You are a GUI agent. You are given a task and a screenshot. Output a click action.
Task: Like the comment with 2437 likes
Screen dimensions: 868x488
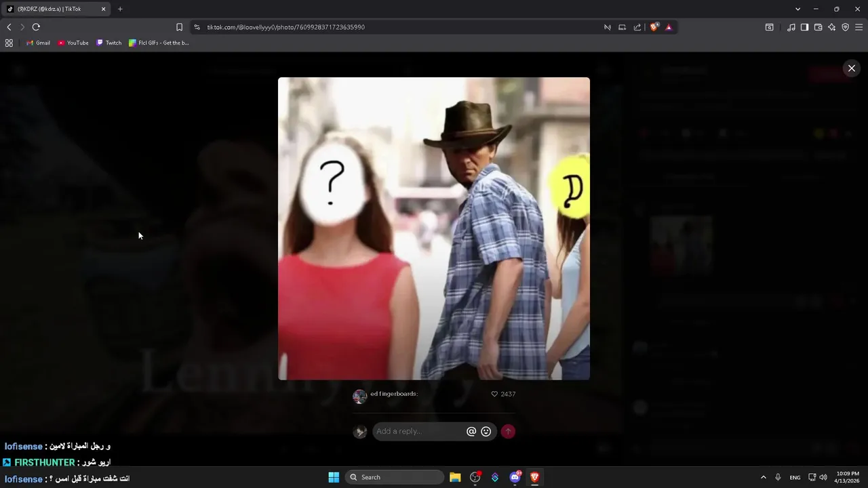(x=494, y=394)
